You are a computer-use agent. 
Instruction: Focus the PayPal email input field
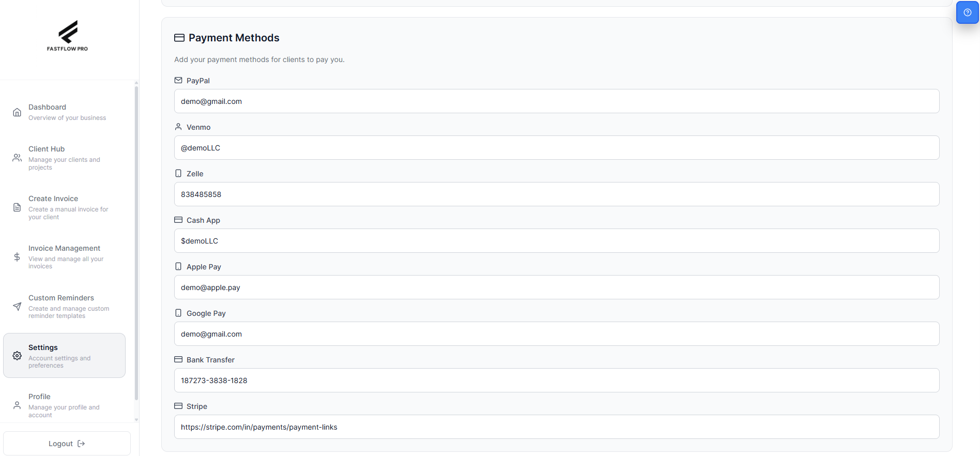click(x=556, y=101)
